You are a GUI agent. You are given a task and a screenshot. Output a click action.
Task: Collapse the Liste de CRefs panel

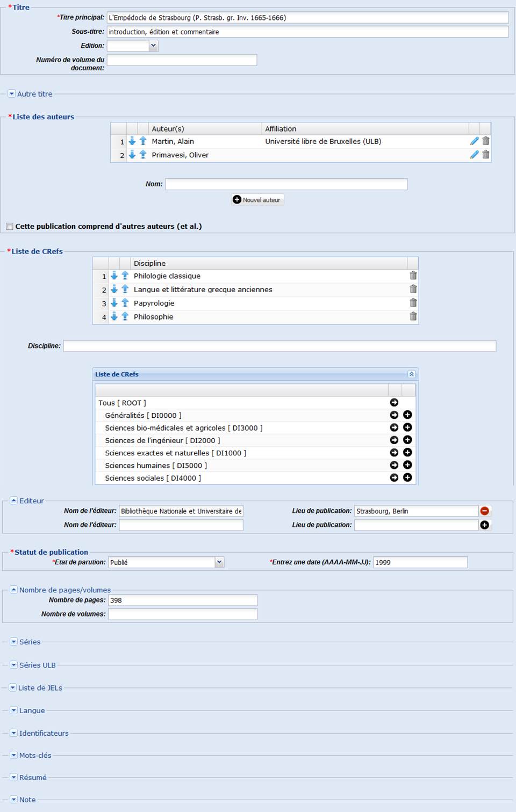point(412,374)
